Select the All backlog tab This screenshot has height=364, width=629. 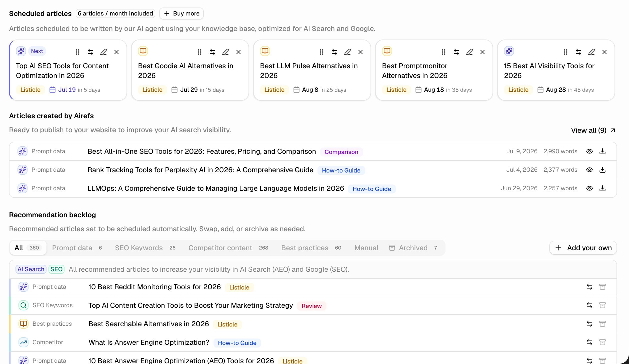pyautogui.click(x=28, y=248)
